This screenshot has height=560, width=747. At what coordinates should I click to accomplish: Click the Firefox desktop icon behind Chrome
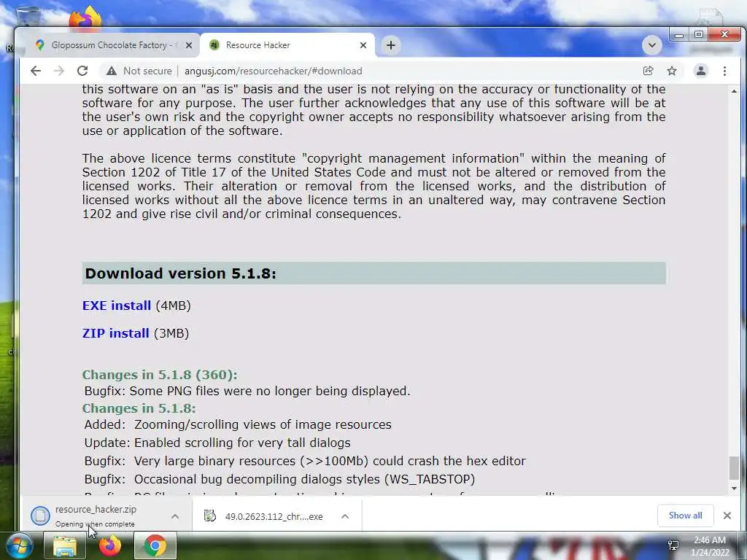point(85,18)
